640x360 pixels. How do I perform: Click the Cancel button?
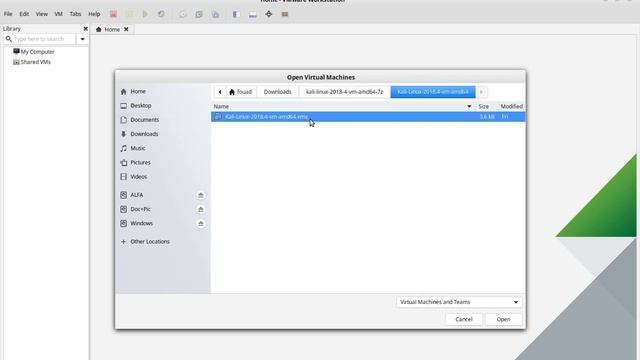pyautogui.click(x=464, y=319)
